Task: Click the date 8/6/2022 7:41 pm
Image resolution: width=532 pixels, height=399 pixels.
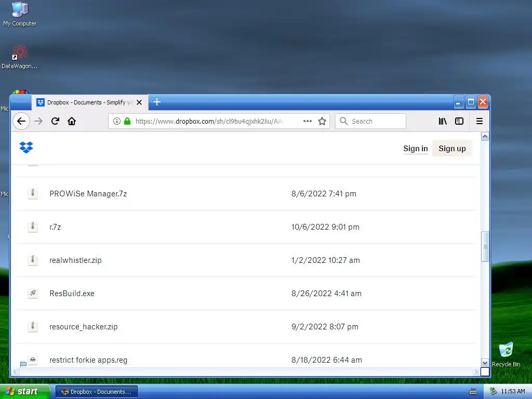Action: (324, 194)
